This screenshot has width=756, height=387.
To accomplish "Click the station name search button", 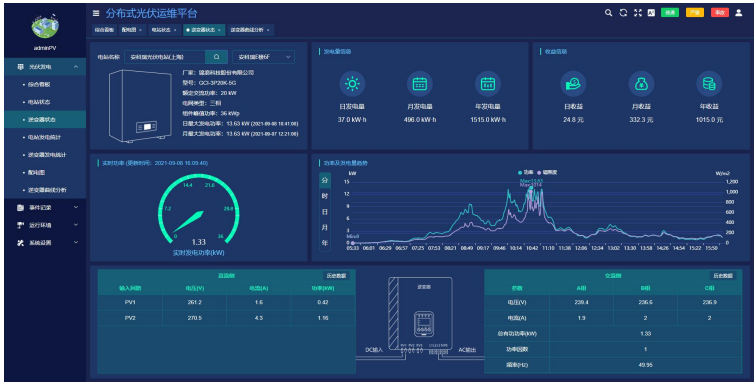I will coord(216,57).
